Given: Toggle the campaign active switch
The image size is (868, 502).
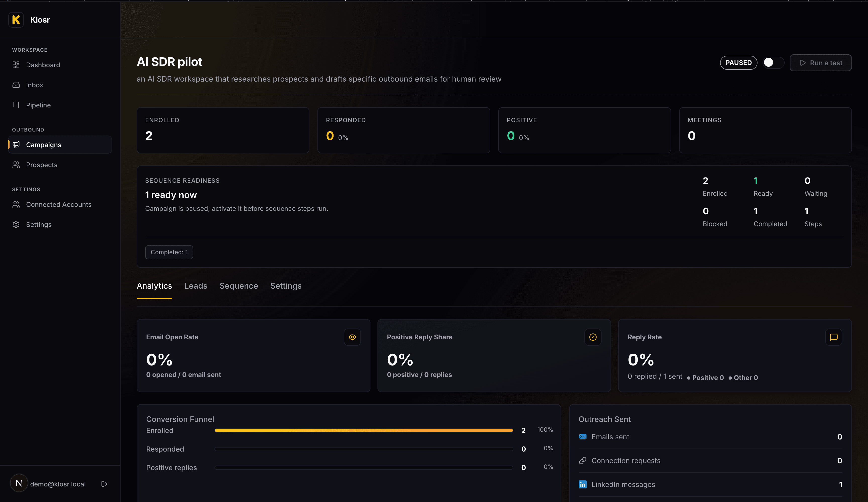Looking at the screenshot, I should click(773, 63).
